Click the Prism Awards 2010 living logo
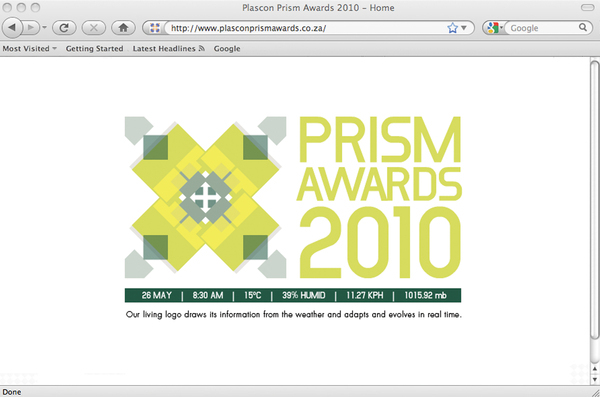The image size is (600, 397). 293,197
